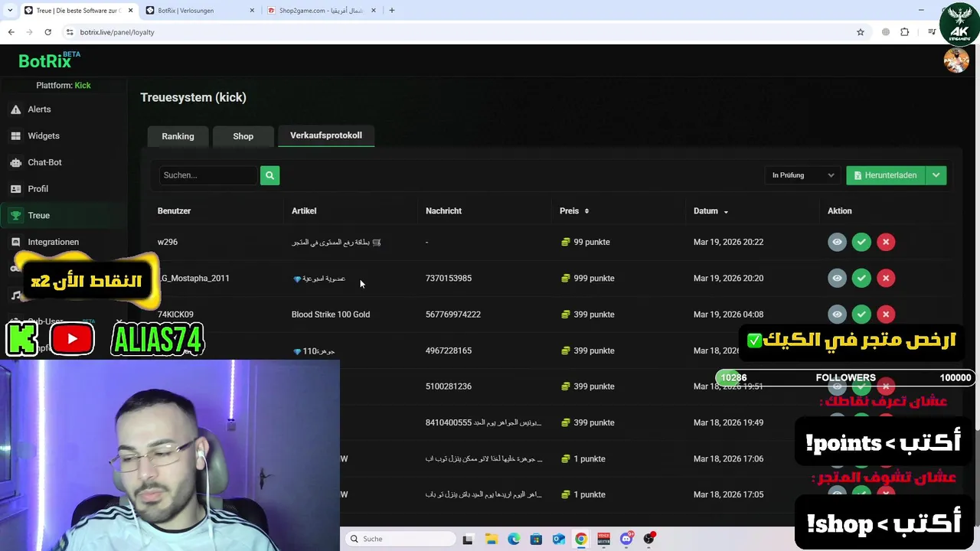Bookmark this page with the star icon

click(x=861, y=32)
